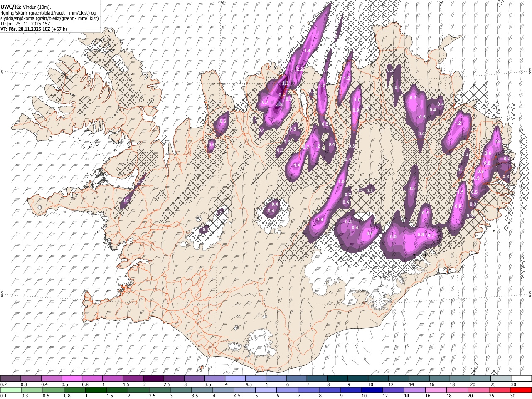Choose the rain legend swatch starting at 7

click(x=308, y=390)
